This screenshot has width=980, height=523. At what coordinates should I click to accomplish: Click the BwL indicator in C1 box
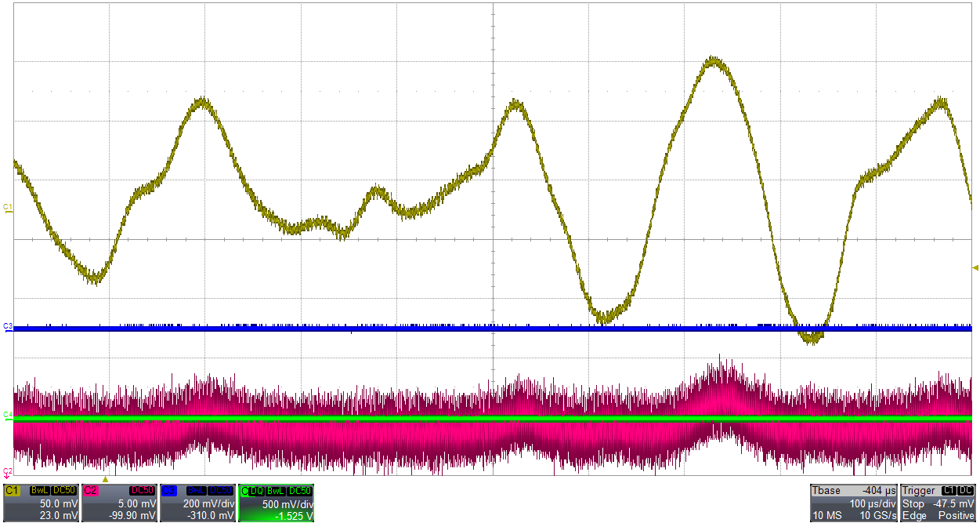40,491
